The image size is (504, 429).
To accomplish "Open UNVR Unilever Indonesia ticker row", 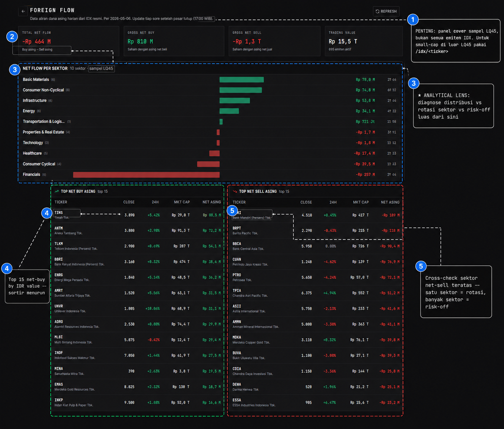I will point(138,308).
